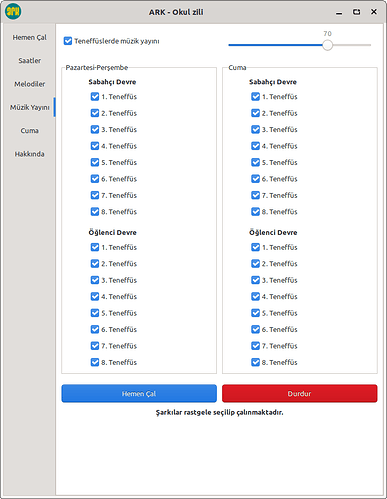
Task: Disable Pazartesi-Perşembe Öğlenci 3. Teneffüs
Action: point(95,280)
